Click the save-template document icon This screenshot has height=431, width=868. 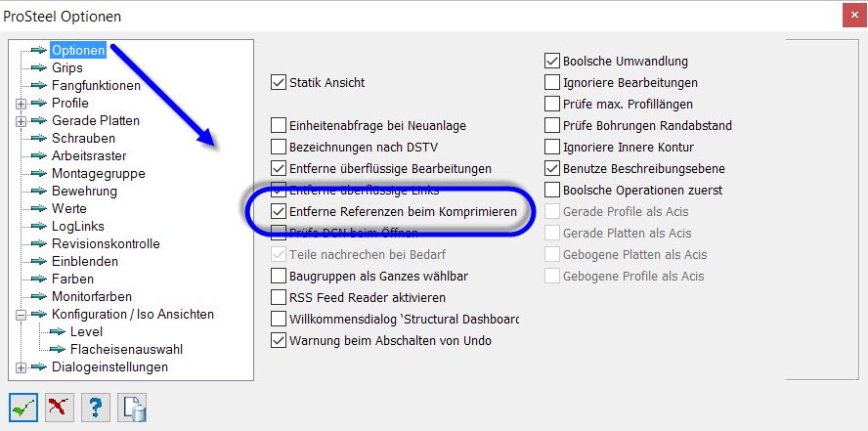(132, 408)
